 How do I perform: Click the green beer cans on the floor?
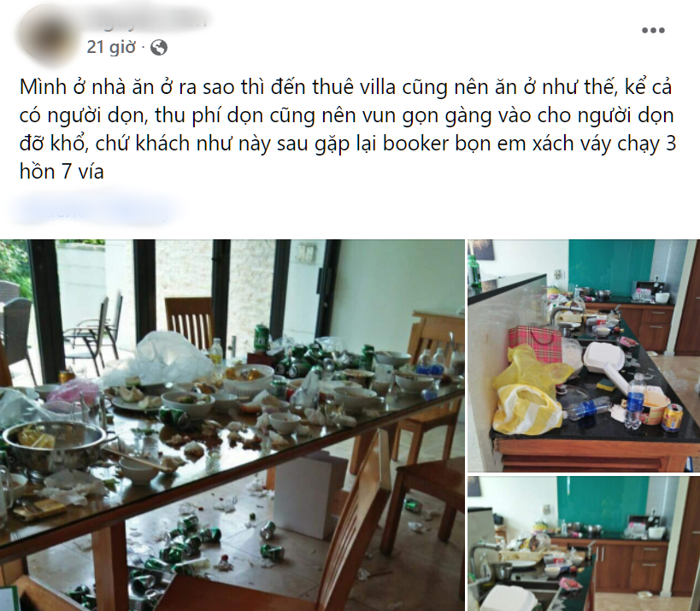[x=192, y=542]
